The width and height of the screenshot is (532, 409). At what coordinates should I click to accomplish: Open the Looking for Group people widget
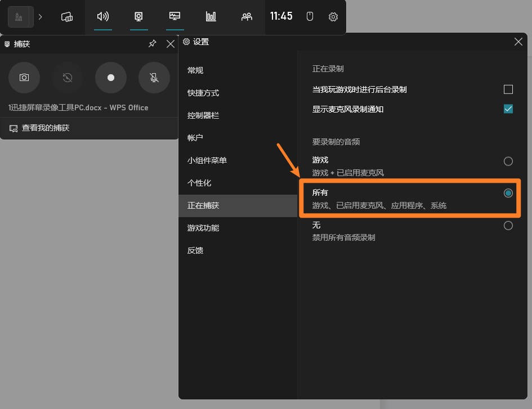247,17
